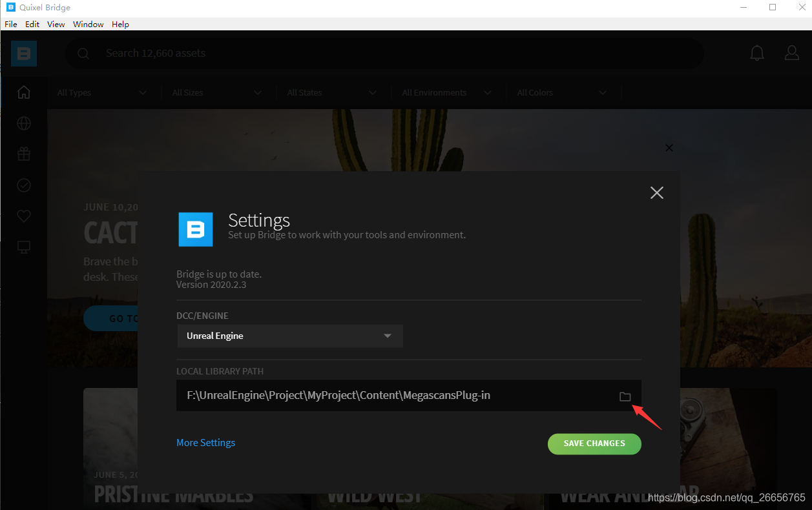Click Save Changes button
This screenshot has height=510, width=812.
[594, 444]
